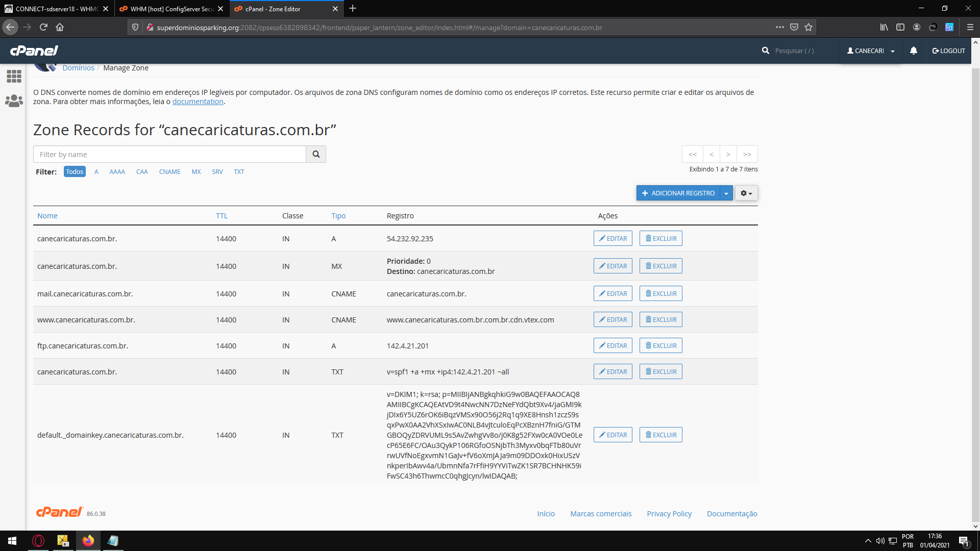Screen dimensions: 980x551
Task: Switch to CONNECT-sdserver18 WHMCS tab
Action: [56, 9]
